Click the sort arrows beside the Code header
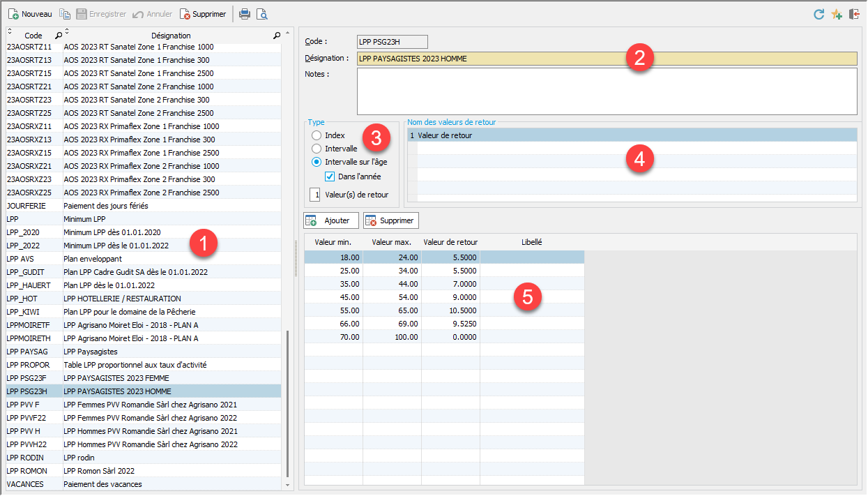 tap(10, 32)
